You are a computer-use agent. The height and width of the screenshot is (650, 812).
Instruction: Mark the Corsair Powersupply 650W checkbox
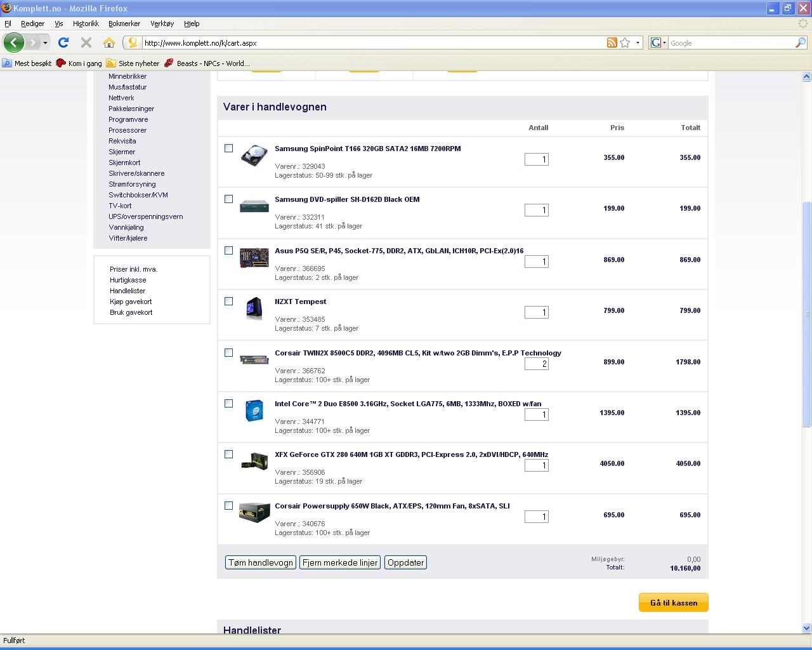(x=228, y=505)
